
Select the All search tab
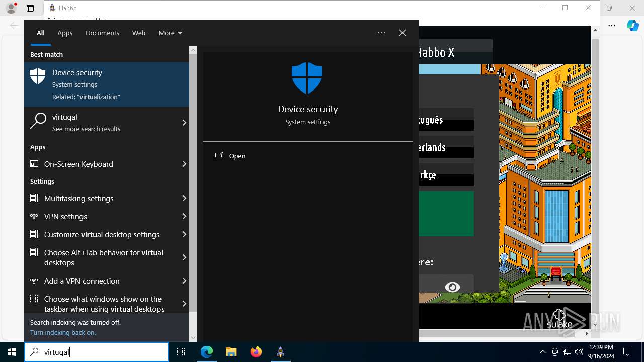(41, 33)
